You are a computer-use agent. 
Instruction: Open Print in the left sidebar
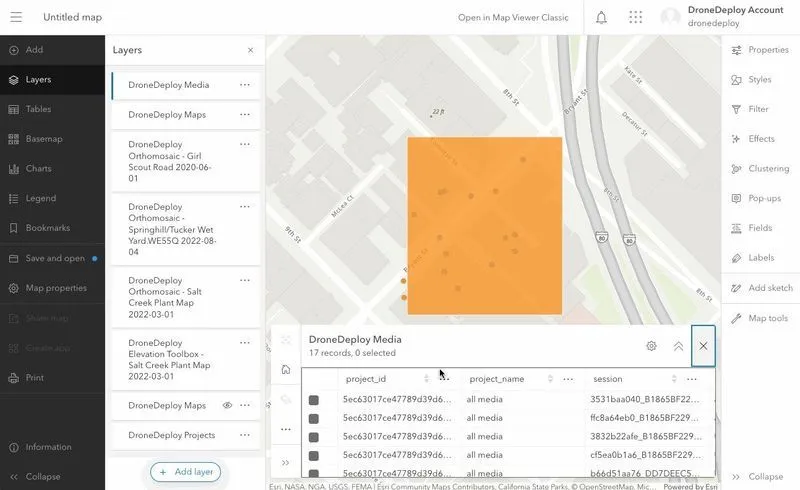tap(26, 378)
